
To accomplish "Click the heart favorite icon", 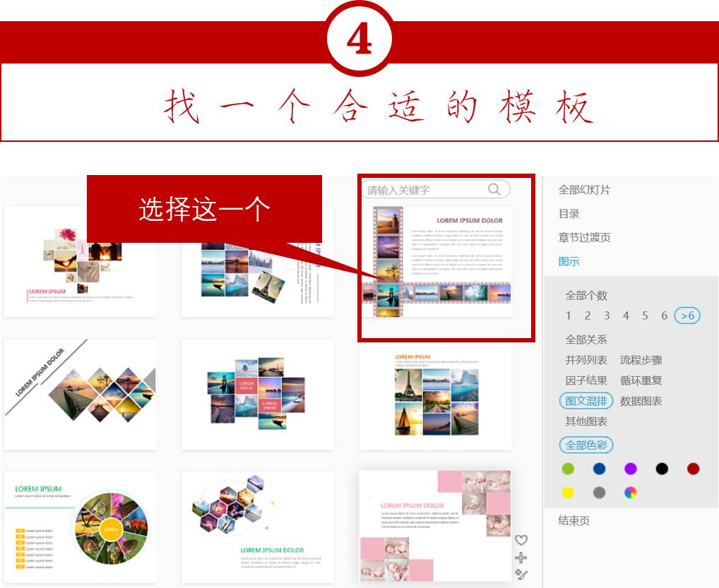I will click(521, 540).
